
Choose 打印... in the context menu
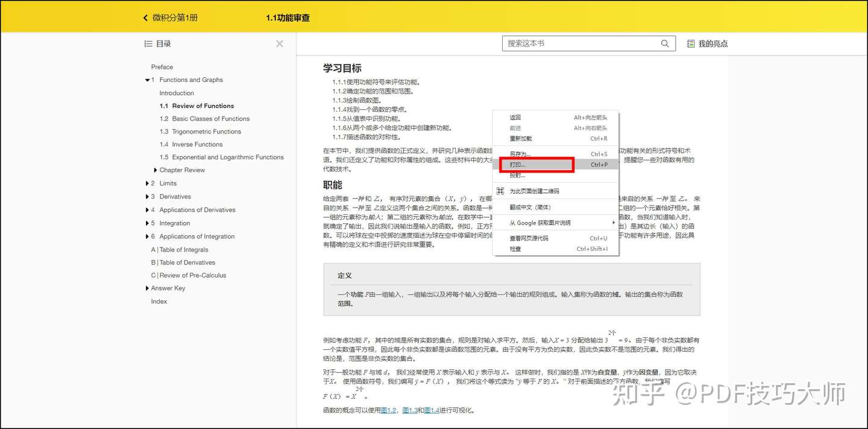[556, 165]
